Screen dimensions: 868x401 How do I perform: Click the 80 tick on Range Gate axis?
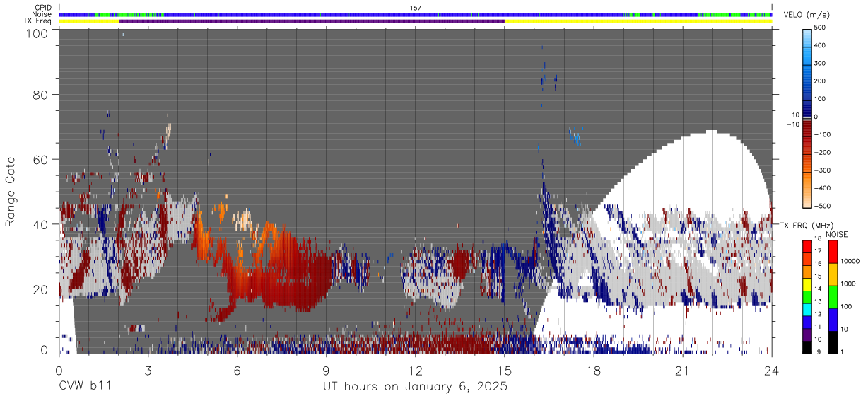[x=41, y=95]
